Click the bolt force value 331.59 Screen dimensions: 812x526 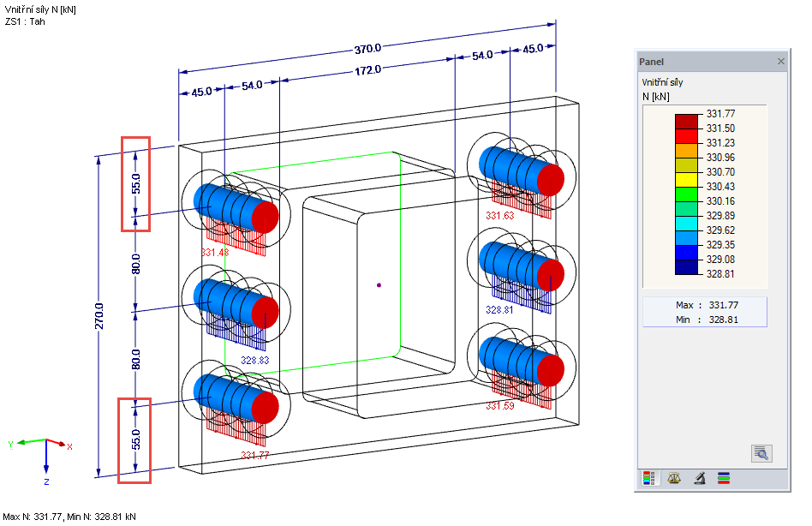pyautogui.click(x=499, y=405)
